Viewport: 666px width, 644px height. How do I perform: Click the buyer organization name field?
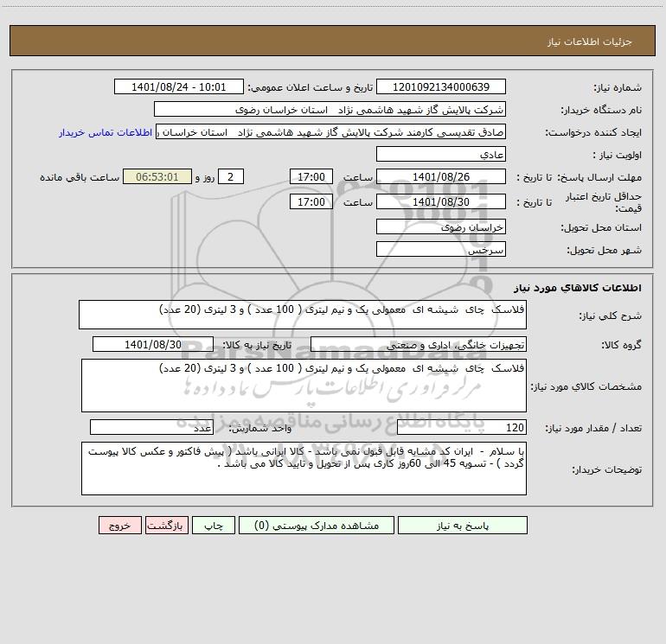tap(330, 109)
